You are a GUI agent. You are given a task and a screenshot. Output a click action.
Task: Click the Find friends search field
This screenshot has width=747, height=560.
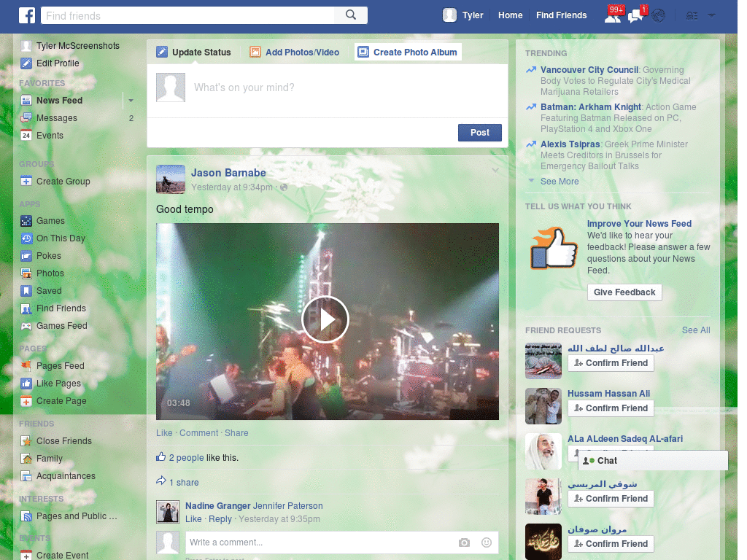pos(187,15)
